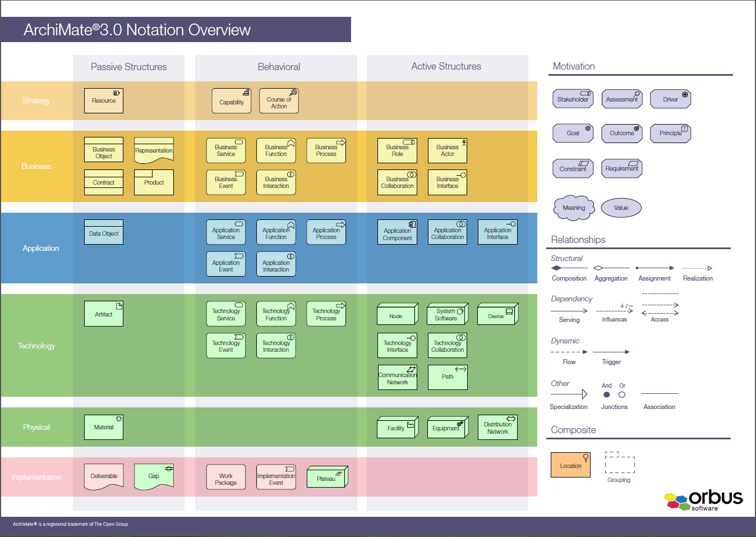Click the Requirement element shape
756x537 pixels.
click(621, 168)
